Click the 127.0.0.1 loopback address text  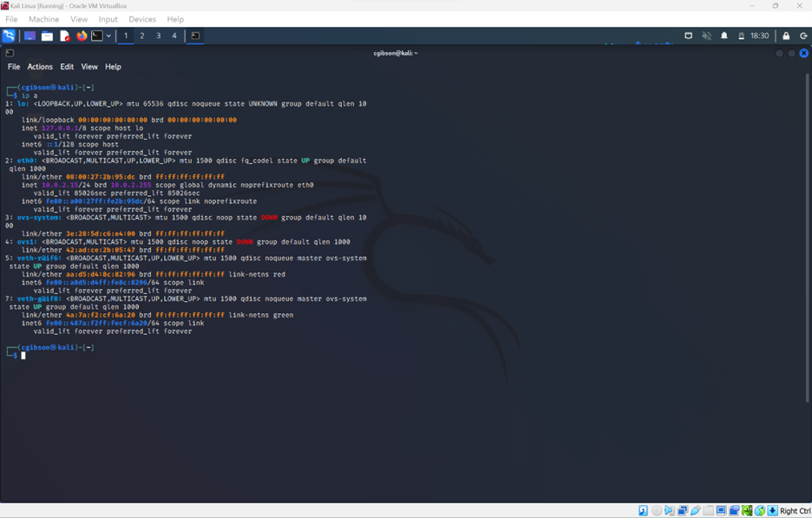[x=60, y=128]
